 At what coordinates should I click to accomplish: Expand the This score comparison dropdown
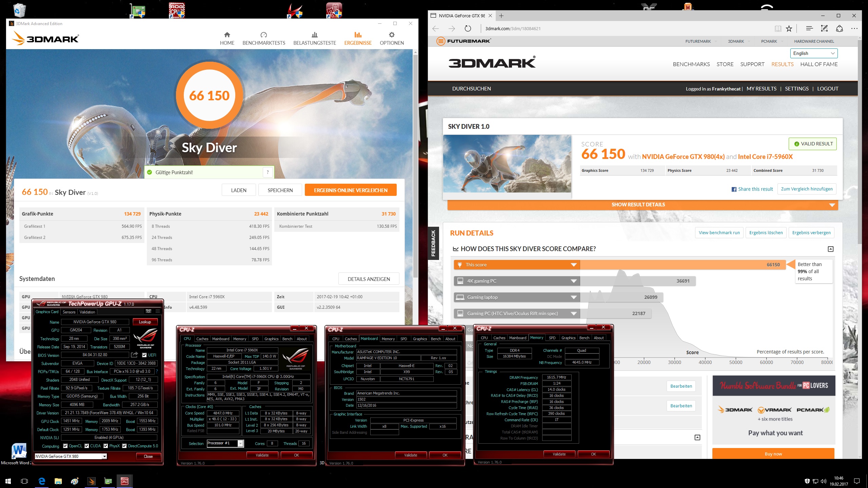pyautogui.click(x=574, y=265)
